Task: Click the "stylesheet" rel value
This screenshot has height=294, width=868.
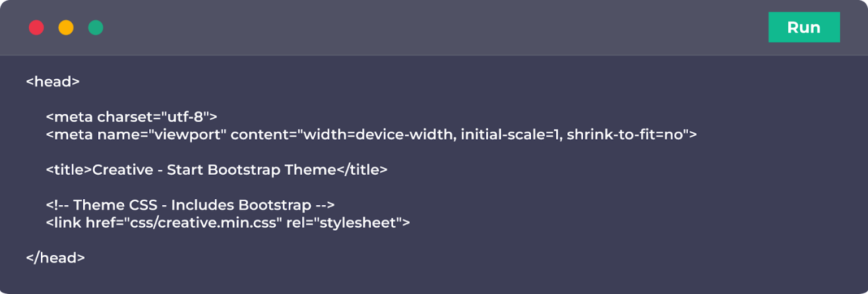Action: pos(357,223)
